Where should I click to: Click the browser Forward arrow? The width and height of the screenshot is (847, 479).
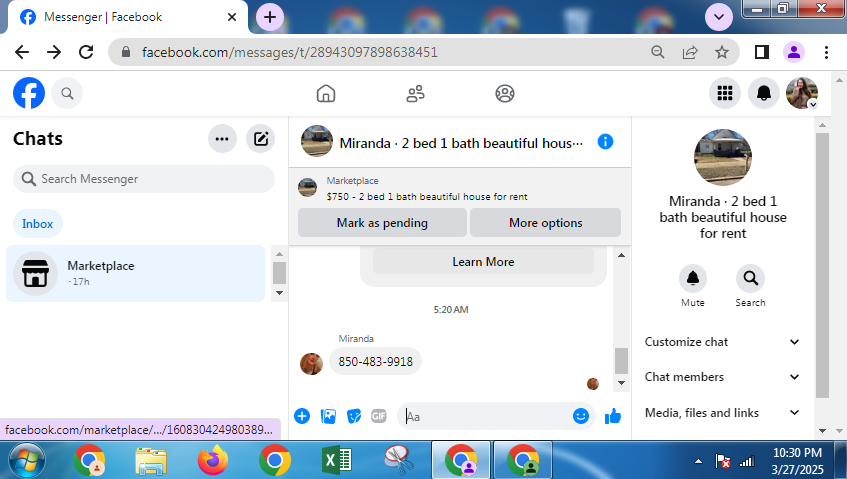(54, 52)
